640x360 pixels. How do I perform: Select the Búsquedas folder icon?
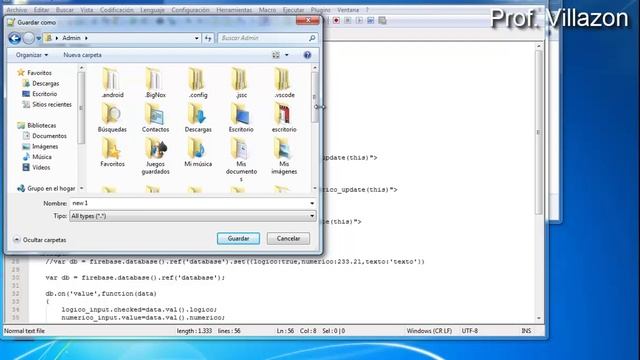tap(112, 118)
